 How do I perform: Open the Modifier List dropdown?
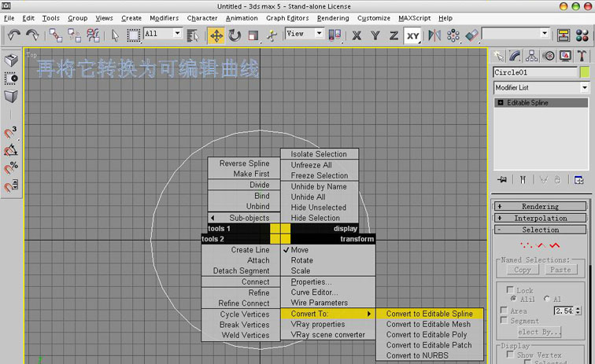point(584,87)
